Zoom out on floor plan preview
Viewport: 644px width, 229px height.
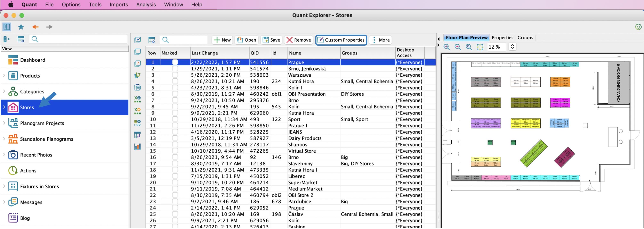tap(458, 47)
